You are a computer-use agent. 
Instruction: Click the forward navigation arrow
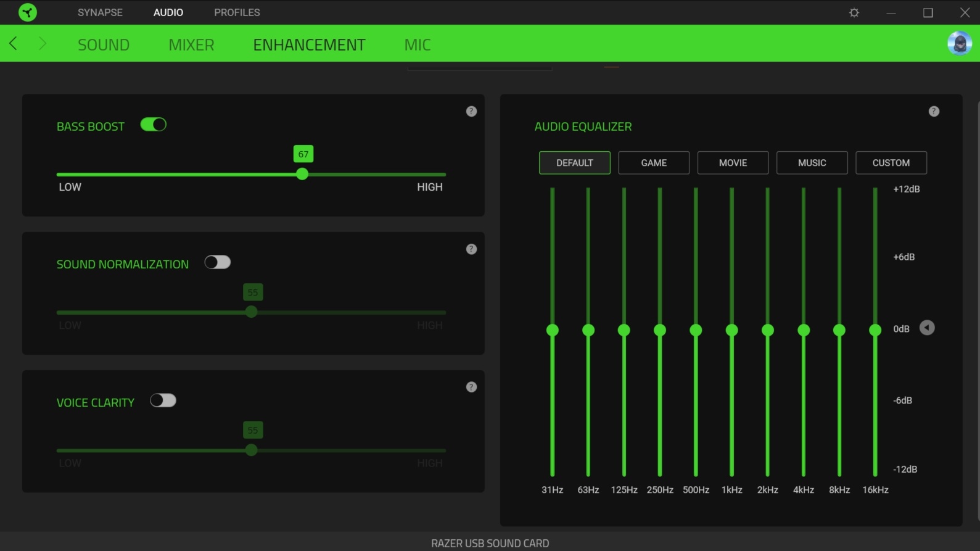tap(42, 43)
